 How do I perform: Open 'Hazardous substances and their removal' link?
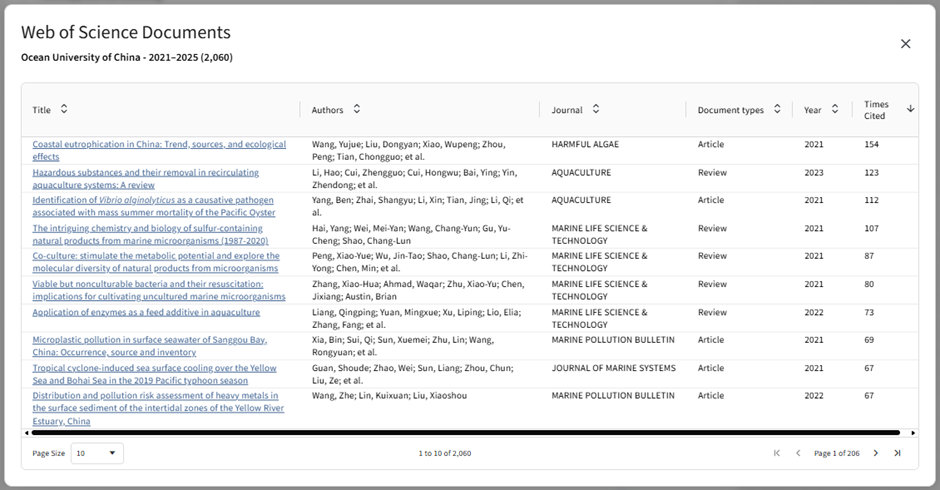[146, 179]
